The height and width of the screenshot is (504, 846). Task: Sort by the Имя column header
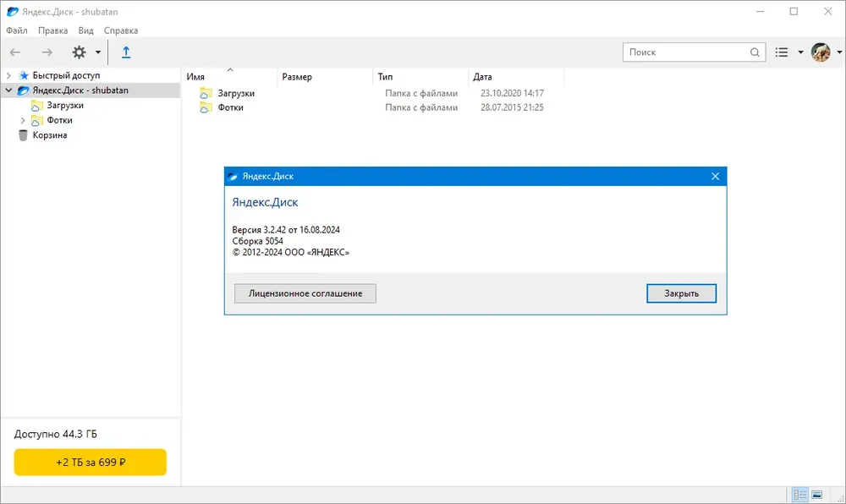(x=195, y=77)
